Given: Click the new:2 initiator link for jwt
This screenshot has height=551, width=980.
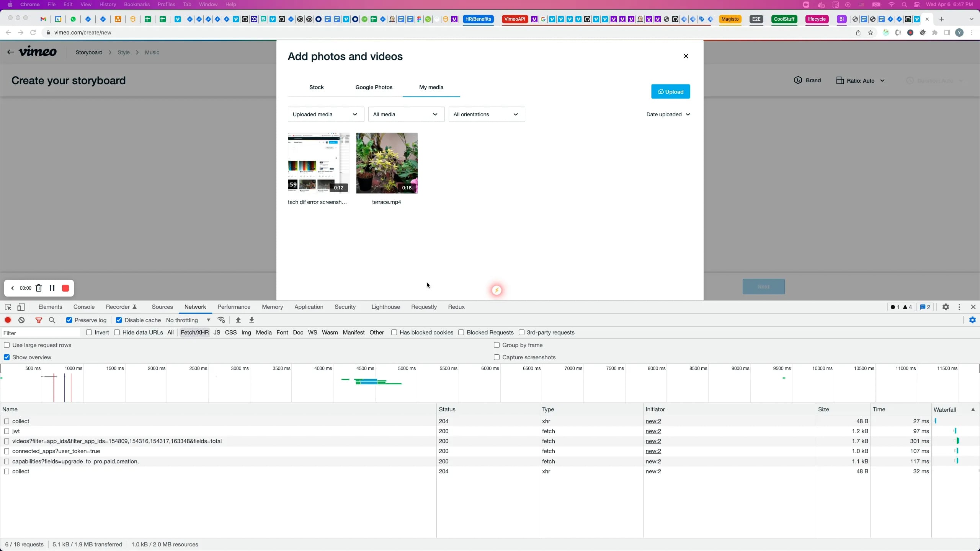Looking at the screenshot, I should pyautogui.click(x=653, y=431).
